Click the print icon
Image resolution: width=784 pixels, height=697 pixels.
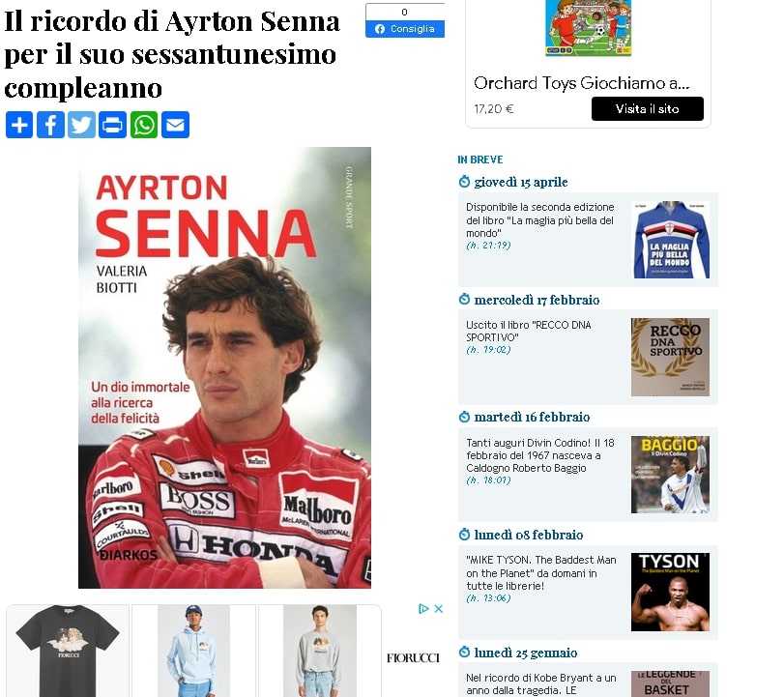point(112,125)
